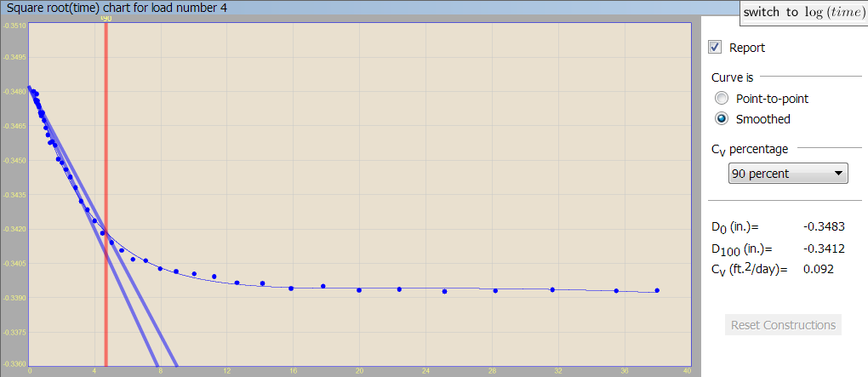Click the switch to log(time) button
Viewport: 868px width, 377px height.
[803, 12]
